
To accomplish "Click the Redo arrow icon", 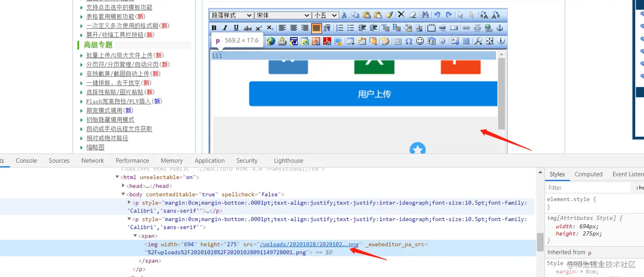I will pyautogui.click(x=448, y=15).
